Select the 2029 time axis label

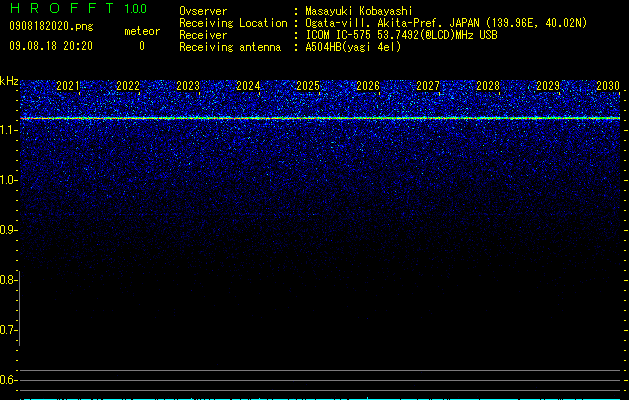pyautogui.click(x=548, y=86)
